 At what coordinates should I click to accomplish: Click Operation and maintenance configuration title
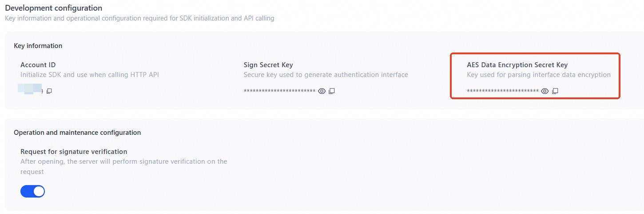[x=77, y=133]
